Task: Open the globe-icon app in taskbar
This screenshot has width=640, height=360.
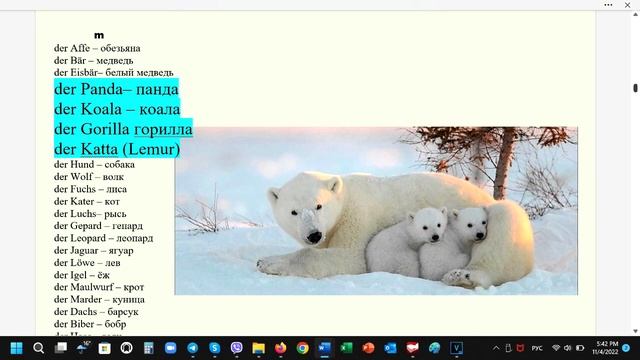Action: click(435, 348)
